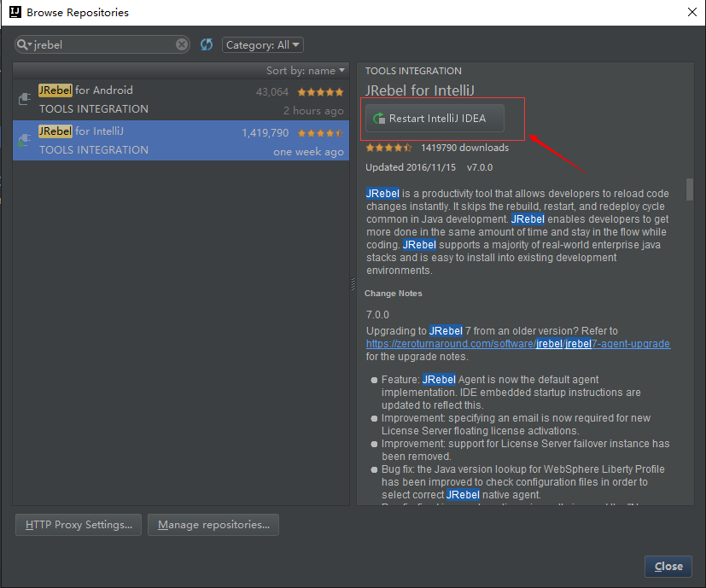The image size is (706, 588).
Task: Click the rating stars of JRebel for Android
Action: coord(320,92)
